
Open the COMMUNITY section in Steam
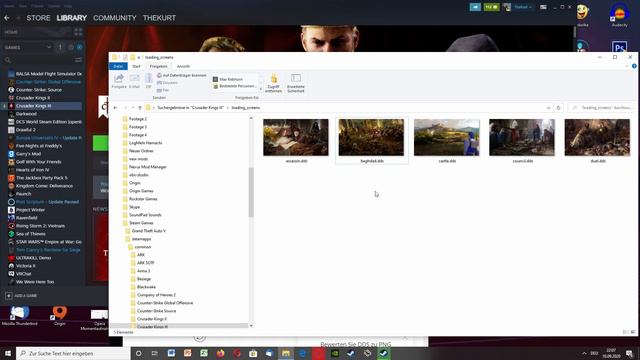(115, 18)
